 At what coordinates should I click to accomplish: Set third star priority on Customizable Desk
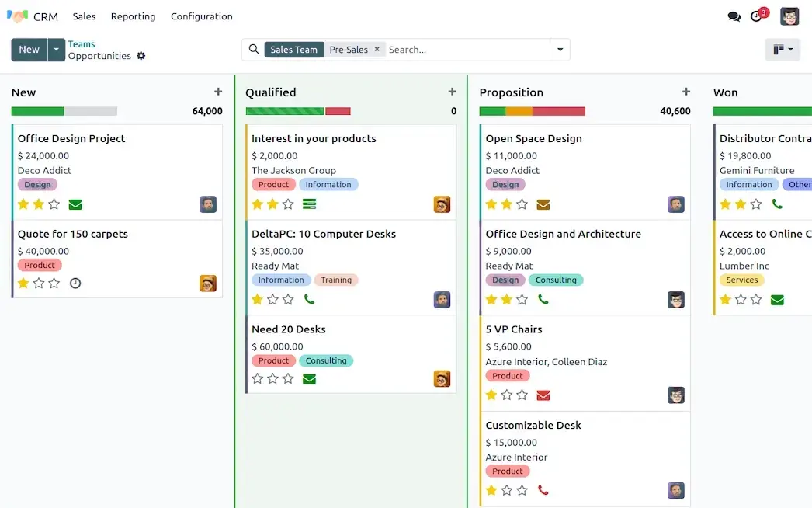point(522,491)
